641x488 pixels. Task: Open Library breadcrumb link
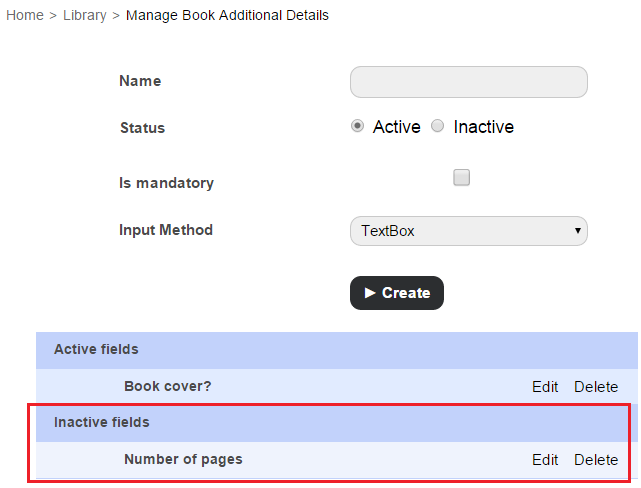[85, 15]
